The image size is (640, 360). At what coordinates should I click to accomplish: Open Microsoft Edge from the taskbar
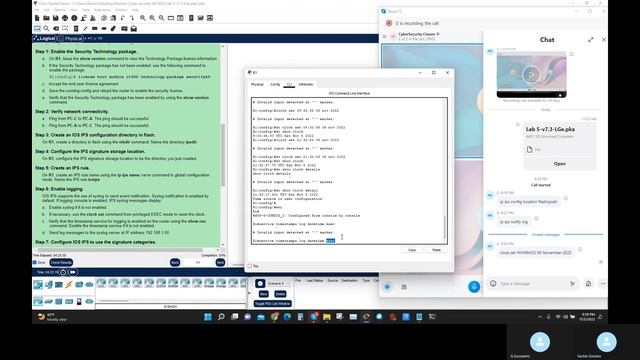287,317
